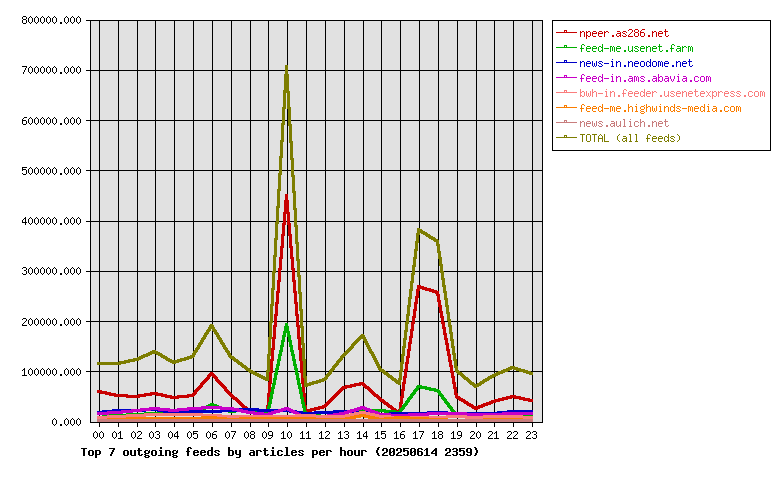The width and height of the screenshot is (780, 480).
Task: Click the 600000.000 y-axis label
Action: 51,121
